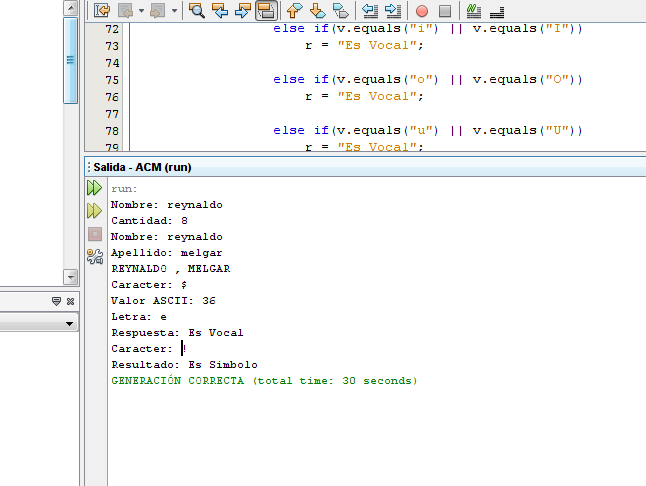Click "Es Vocal" string on line 73
This screenshot has width=646, height=486.
pos(379,45)
